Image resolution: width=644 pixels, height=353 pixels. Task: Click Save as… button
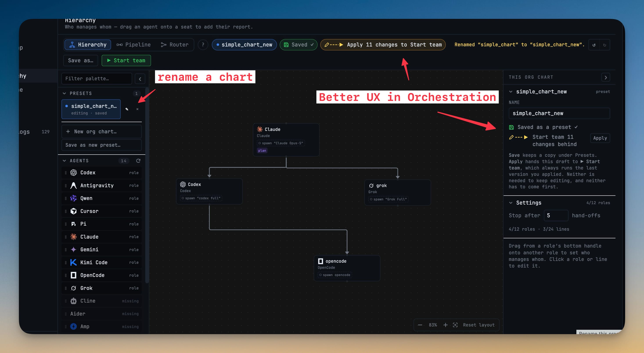[81, 61]
